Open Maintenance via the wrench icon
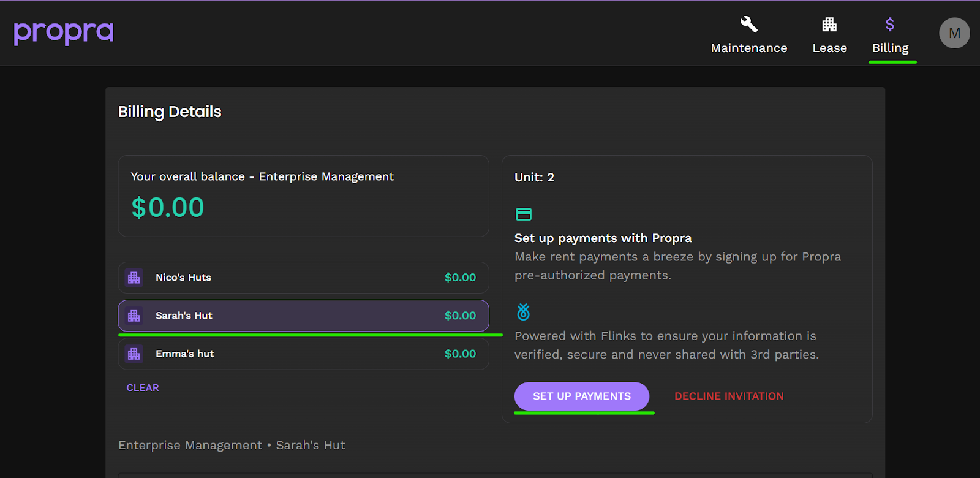980x478 pixels. (748, 25)
